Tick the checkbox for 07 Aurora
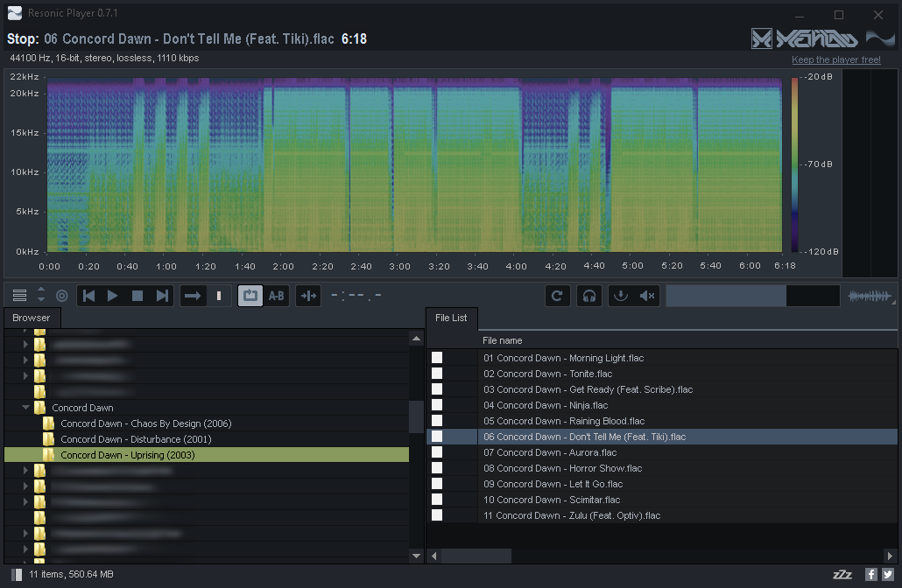 (437, 452)
